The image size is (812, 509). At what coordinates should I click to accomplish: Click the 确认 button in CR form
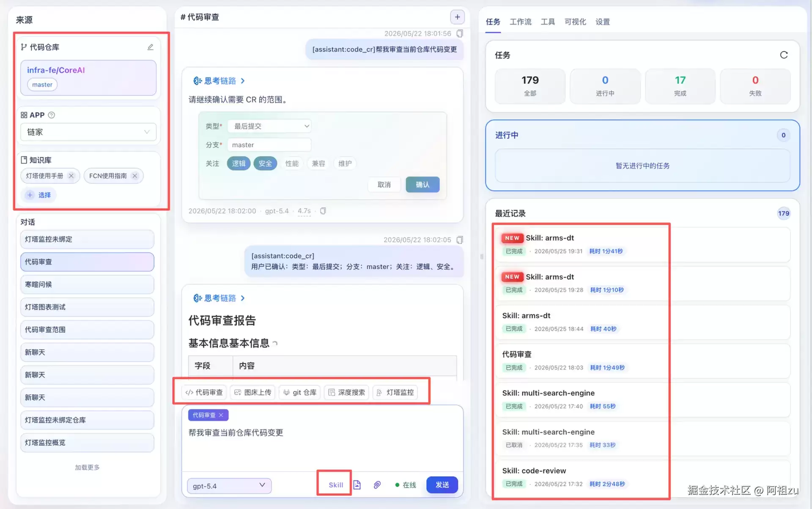(422, 184)
